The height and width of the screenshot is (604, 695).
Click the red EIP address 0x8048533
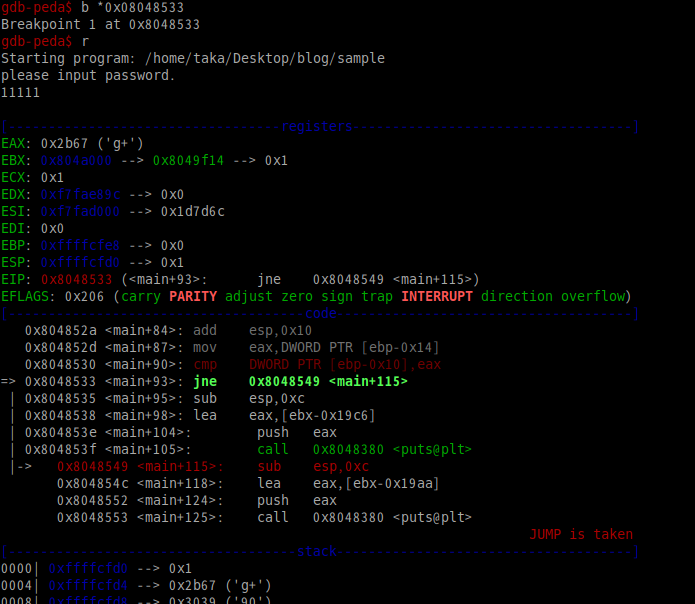(x=77, y=280)
